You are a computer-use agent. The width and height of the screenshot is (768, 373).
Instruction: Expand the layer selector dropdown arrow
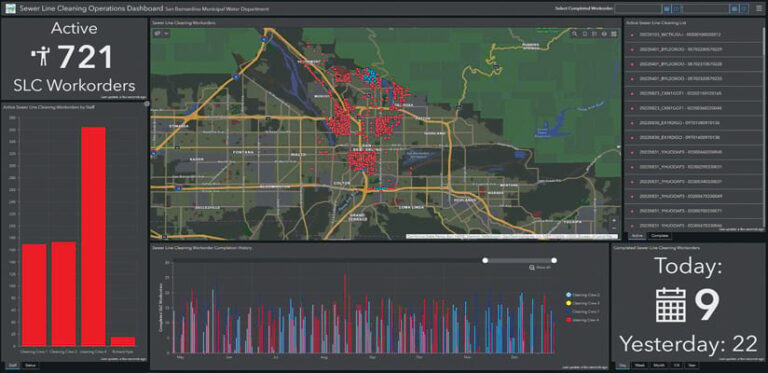pyautogui.click(x=167, y=34)
